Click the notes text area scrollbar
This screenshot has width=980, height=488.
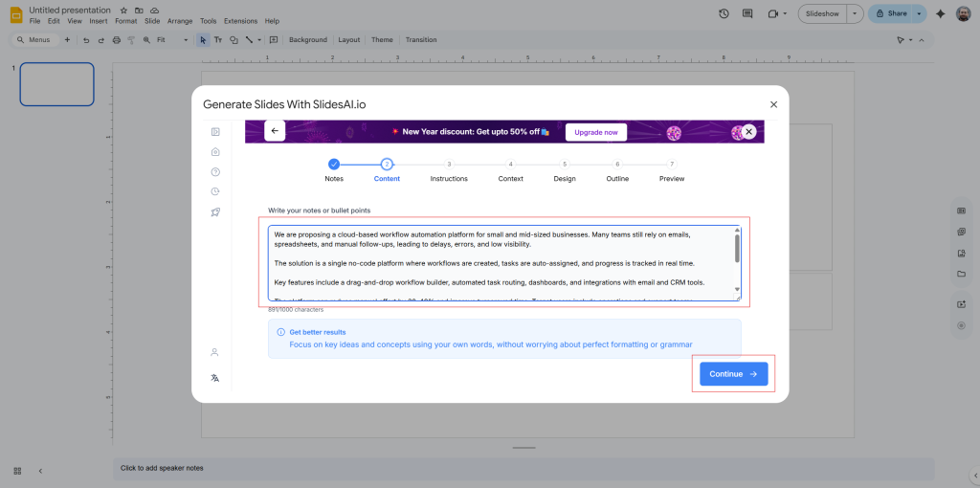pos(736,249)
